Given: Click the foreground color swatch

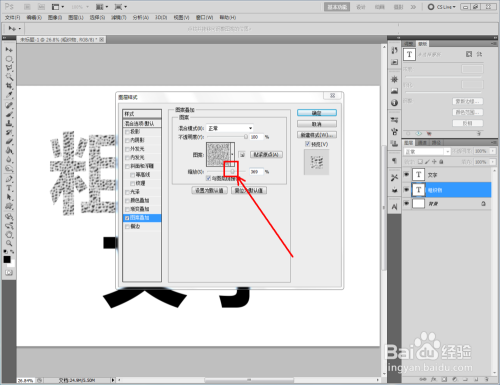Looking at the screenshot, I should (7, 260).
